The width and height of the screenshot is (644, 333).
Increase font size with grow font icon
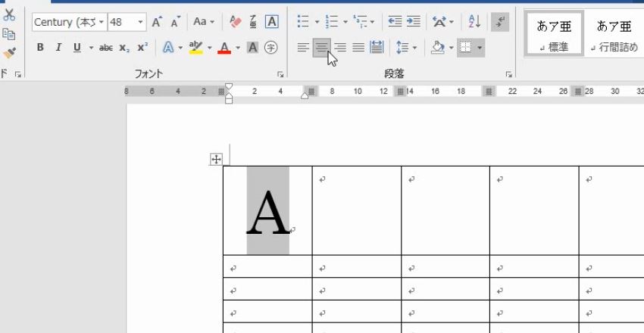tap(157, 22)
